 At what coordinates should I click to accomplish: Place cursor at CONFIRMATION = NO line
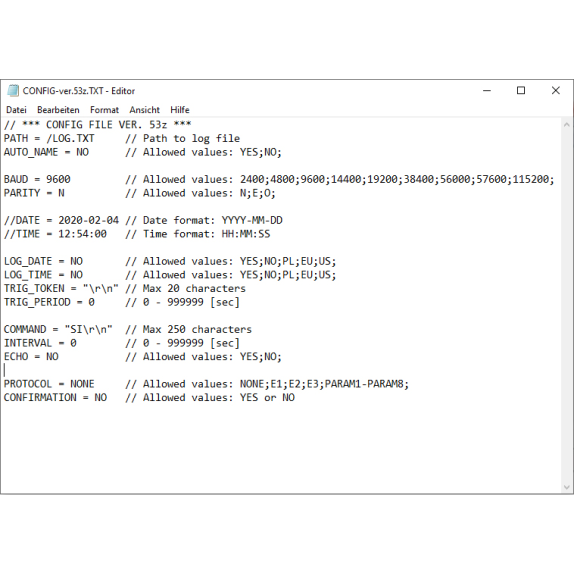point(149,398)
